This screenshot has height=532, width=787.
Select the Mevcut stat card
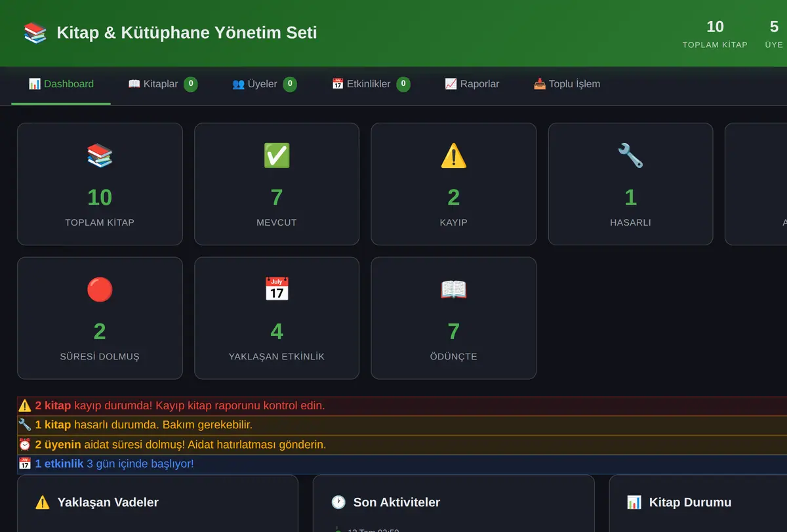point(277,184)
